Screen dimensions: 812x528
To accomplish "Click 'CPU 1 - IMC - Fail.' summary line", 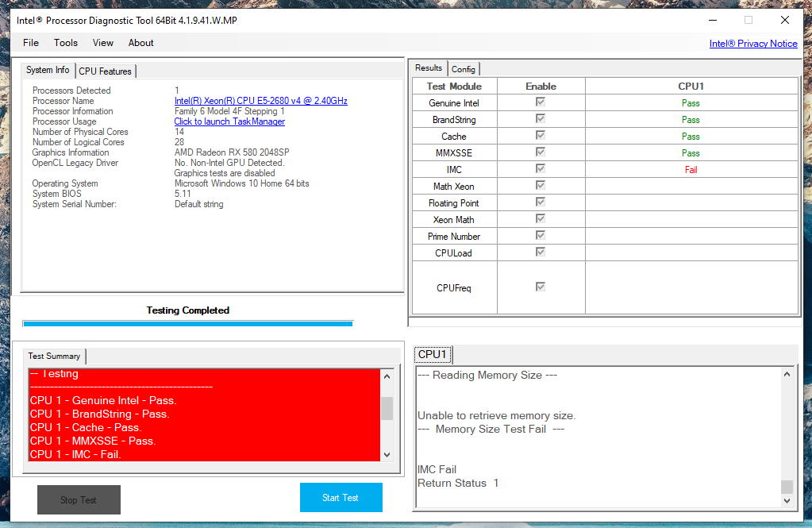I will [75, 454].
